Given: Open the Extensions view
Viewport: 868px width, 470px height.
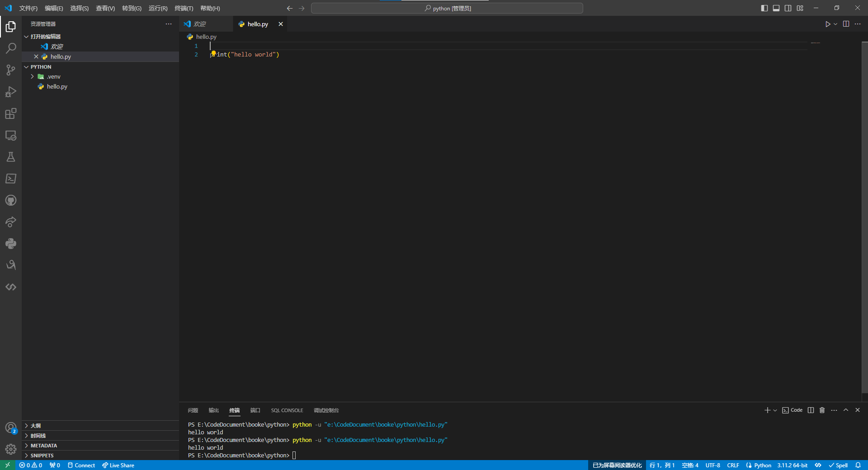Looking at the screenshot, I should coord(11,113).
